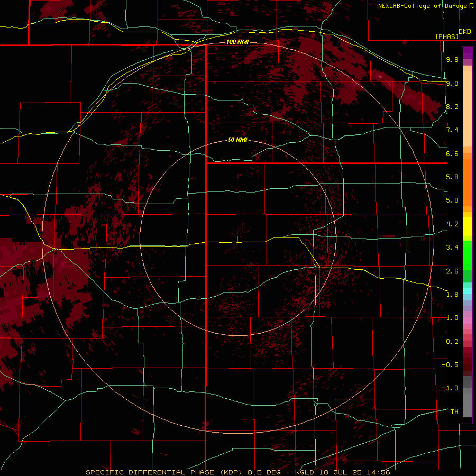Pick the light peach segment of the color bar
This screenshot has height=476, width=476.
click(x=467, y=109)
